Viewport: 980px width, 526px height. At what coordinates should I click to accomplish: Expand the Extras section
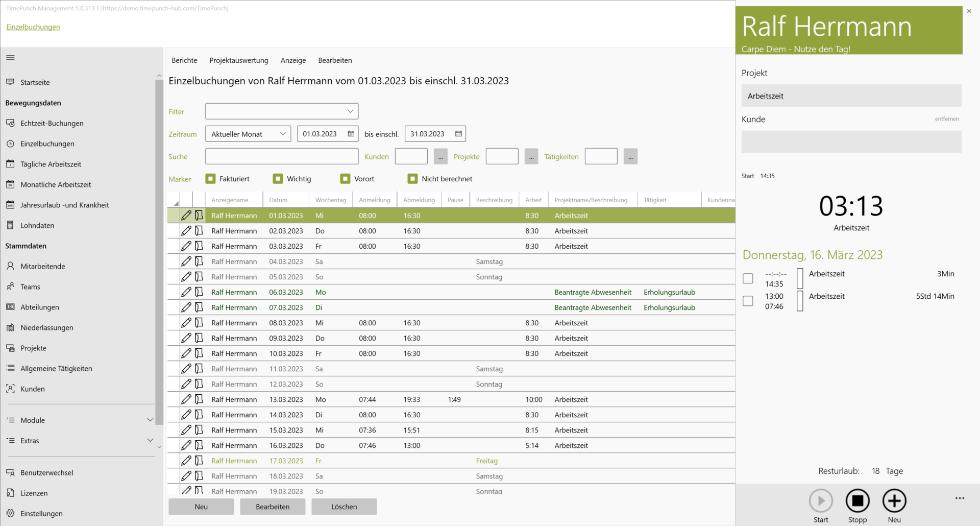[150, 440]
